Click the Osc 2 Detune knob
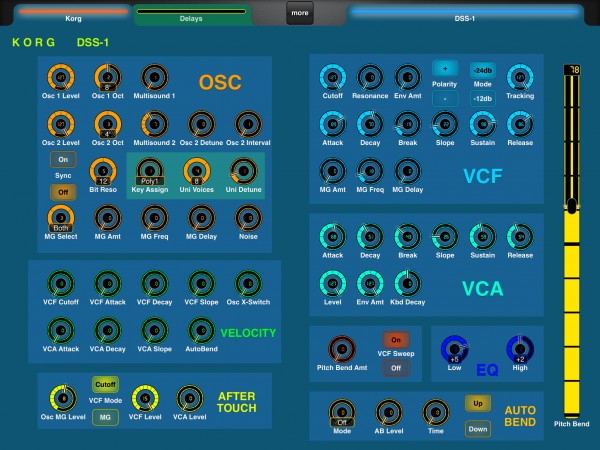Image resolution: width=600 pixels, height=450 pixels. [201, 124]
